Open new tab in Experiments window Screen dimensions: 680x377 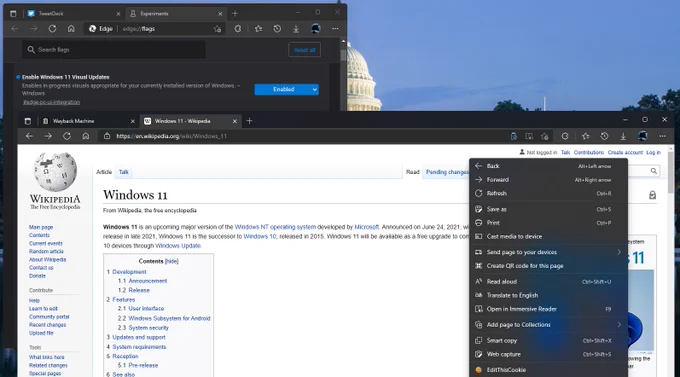pos(235,13)
